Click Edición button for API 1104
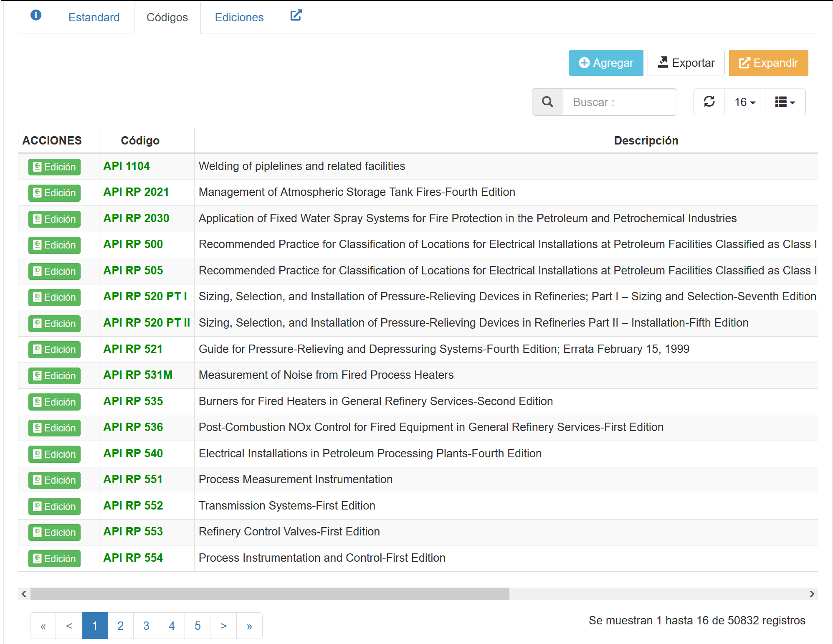The width and height of the screenshot is (833, 644). click(x=54, y=167)
